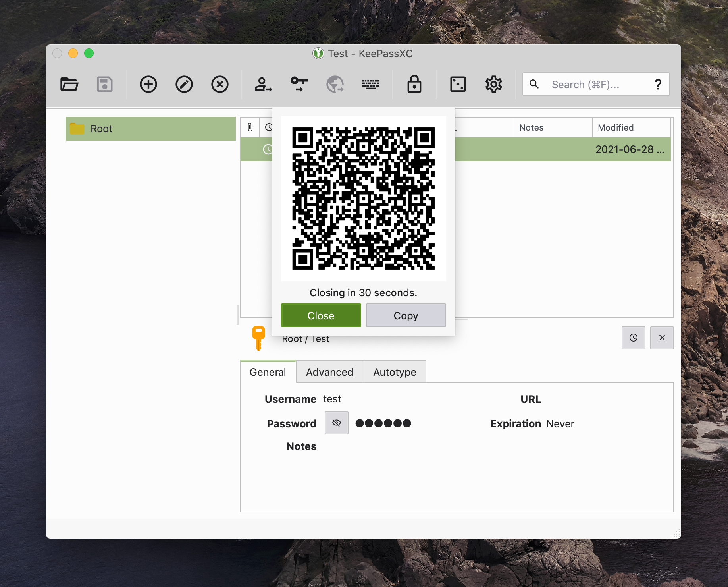Lock the database
This screenshot has width=728, height=587.
[x=414, y=84]
